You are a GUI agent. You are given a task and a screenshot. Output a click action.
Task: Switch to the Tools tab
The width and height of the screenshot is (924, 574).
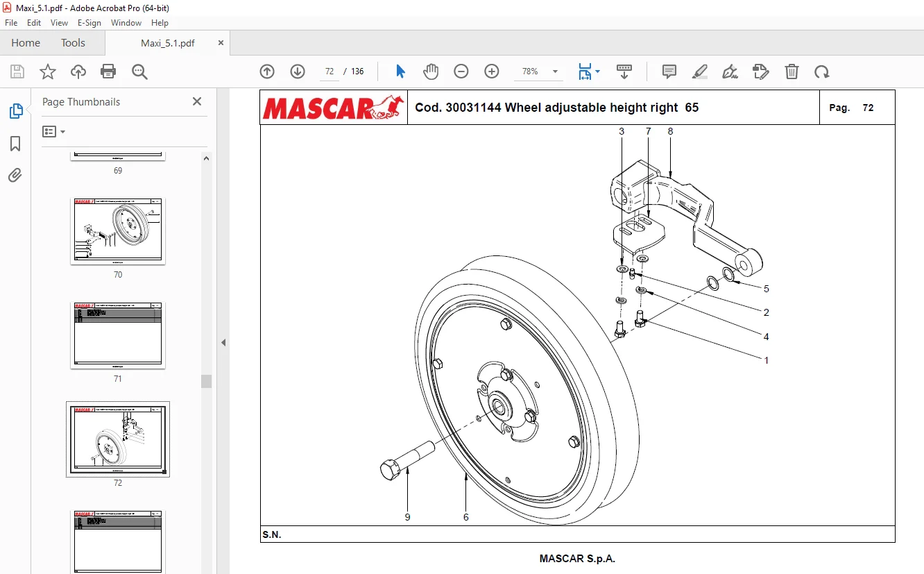pyautogui.click(x=73, y=43)
